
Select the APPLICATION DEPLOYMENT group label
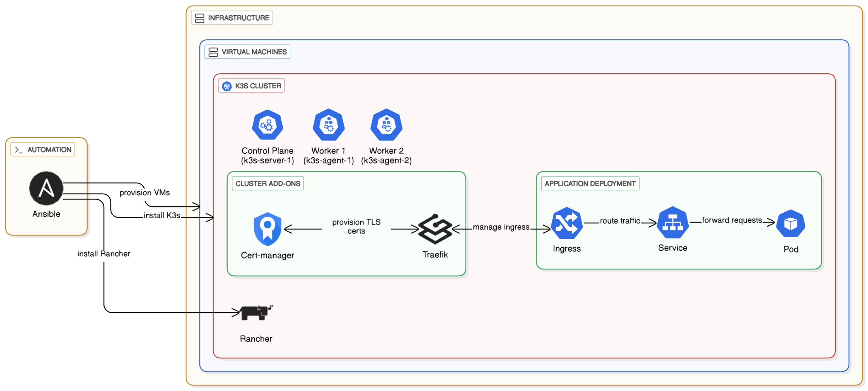click(590, 184)
